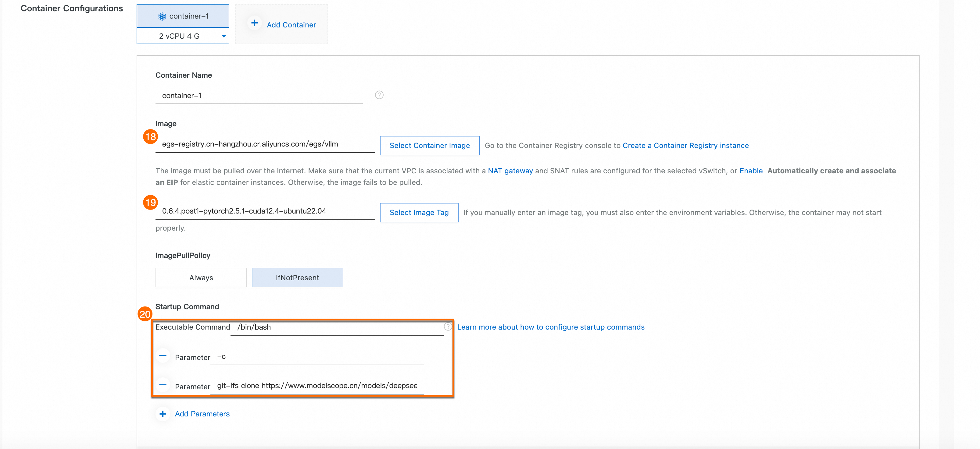
Task: Set ImagePullPolicy to IfNotPresent
Action: 297,278
